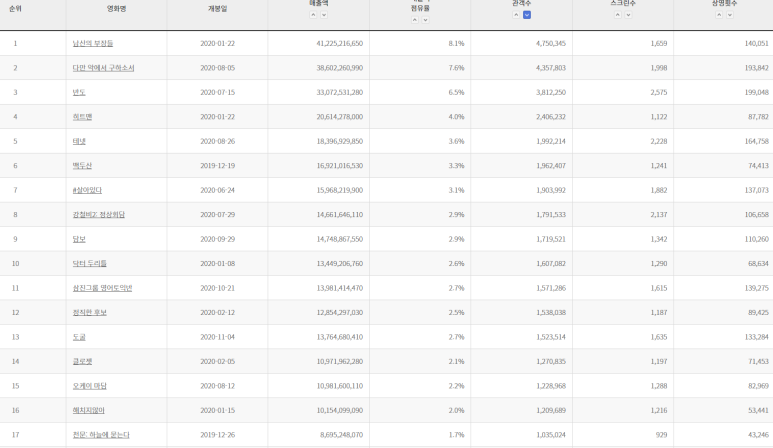Click the 순위 column header
The width and height of the screenshot is (773, 448).
pyautogui.click(x=15, y=9)
